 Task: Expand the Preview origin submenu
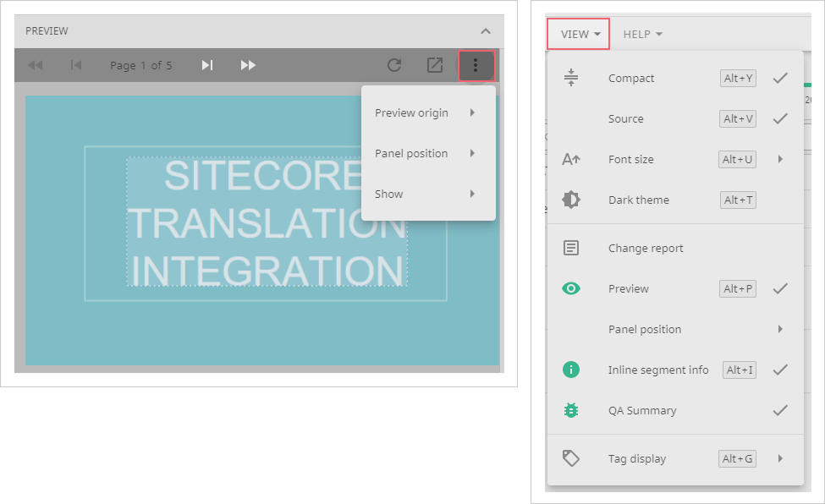(425, 112)
